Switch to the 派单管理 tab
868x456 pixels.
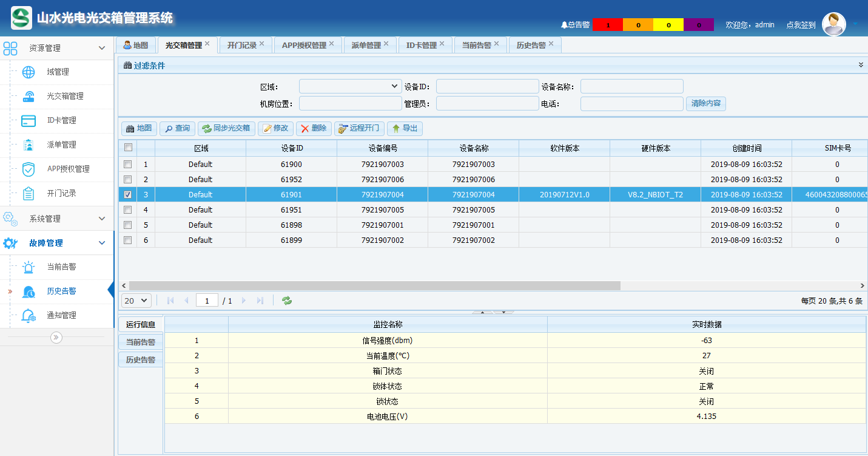(366, 46)
